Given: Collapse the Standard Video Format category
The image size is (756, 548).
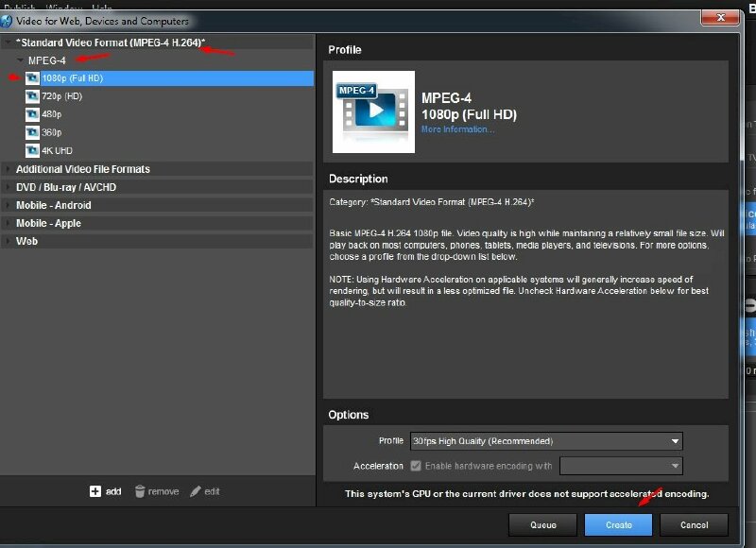Looking at the screenshot, I should (x=9, y=43).
